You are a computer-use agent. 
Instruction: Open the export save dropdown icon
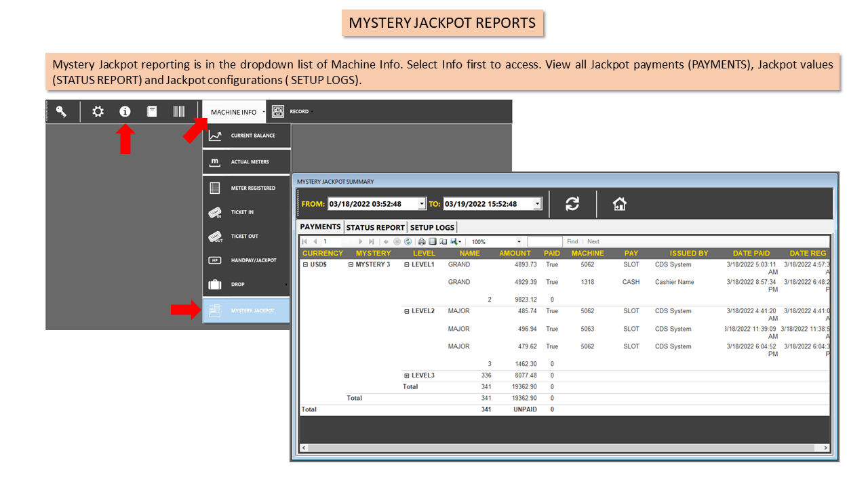click(456, 241)
